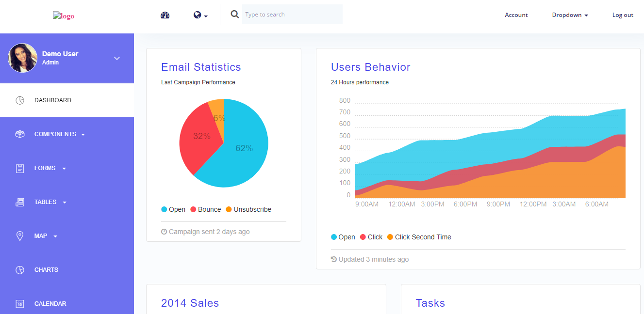The width and height of the screenshot is (644, 314).
Task: Open the Charts pie icon in sidebar
Action: pyautogui.click(x=20, y=270)
